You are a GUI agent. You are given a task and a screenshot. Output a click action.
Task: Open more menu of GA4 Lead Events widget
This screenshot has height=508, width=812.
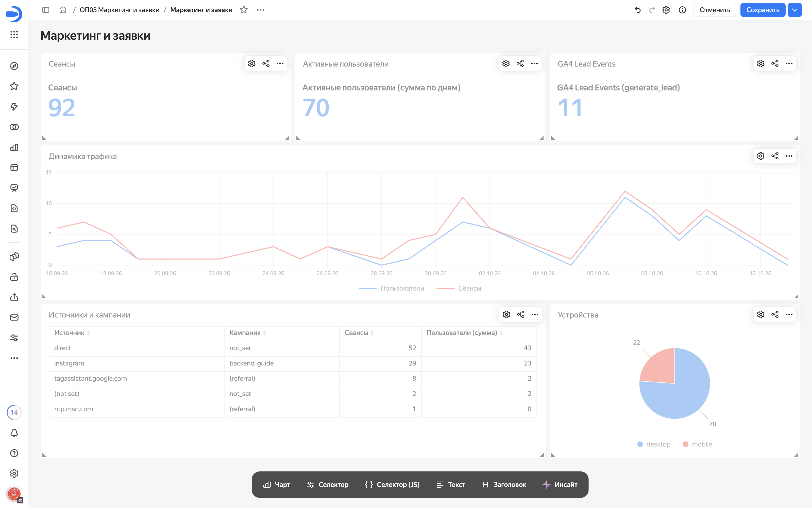point(789,63)
